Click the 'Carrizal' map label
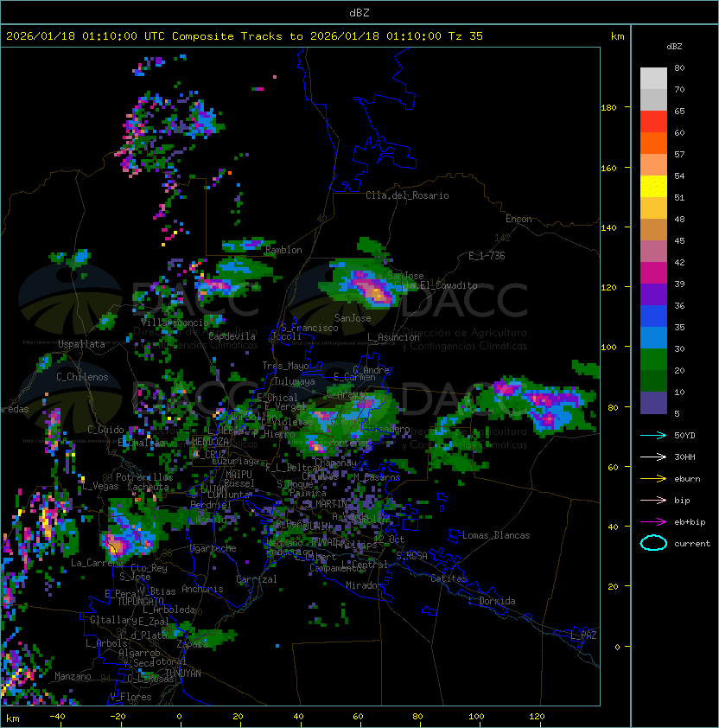This screenshot has width=719, height=728. pos(257,579)
